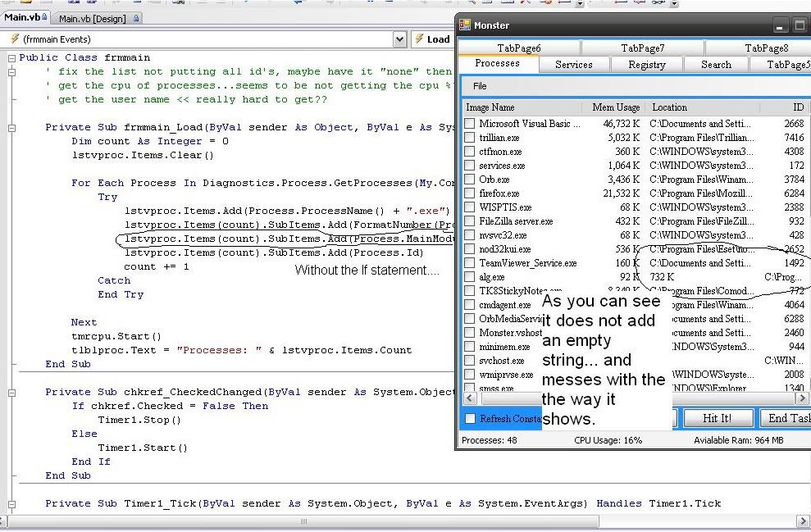Open the (frmmain Events) dropdown
811x532 pixels.
(399, 39)
